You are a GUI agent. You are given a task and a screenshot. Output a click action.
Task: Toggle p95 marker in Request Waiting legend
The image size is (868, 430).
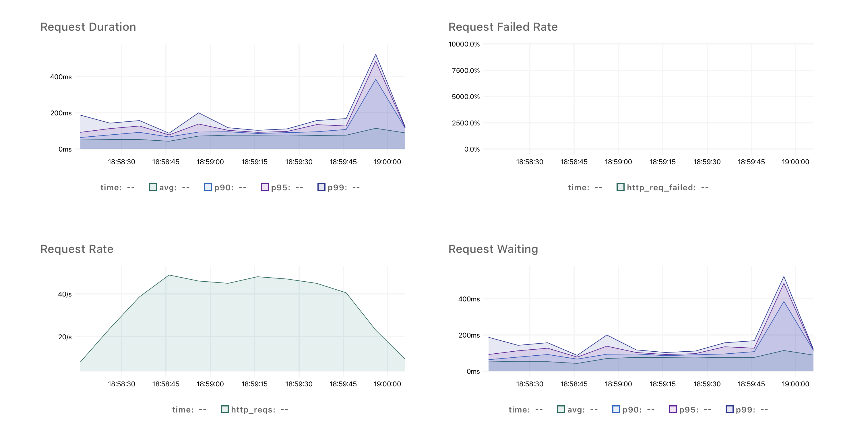pyautogui.click(x=673, y=409)
